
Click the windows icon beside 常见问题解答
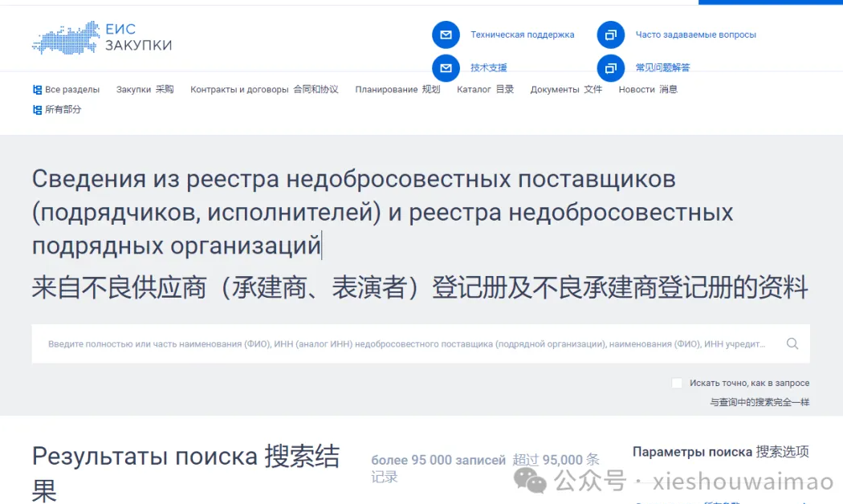(611, 68)
